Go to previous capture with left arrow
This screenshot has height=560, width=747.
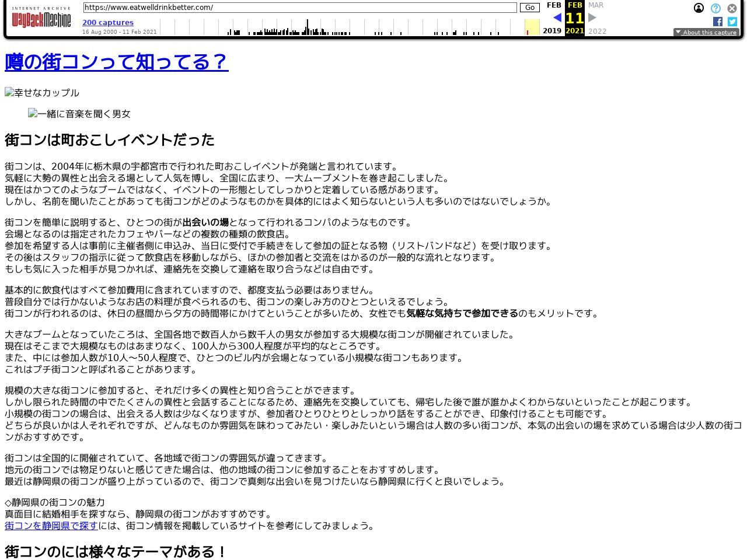[x=557, y=17]
